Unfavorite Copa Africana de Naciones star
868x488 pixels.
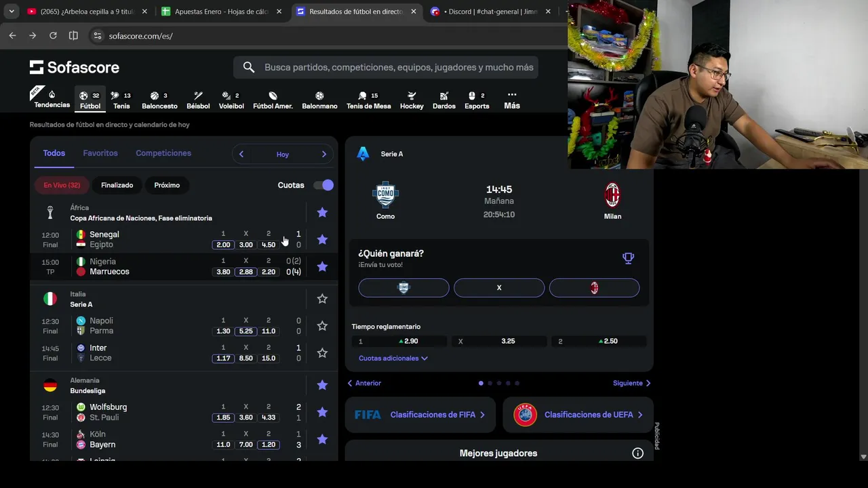[x=322, y=213]
